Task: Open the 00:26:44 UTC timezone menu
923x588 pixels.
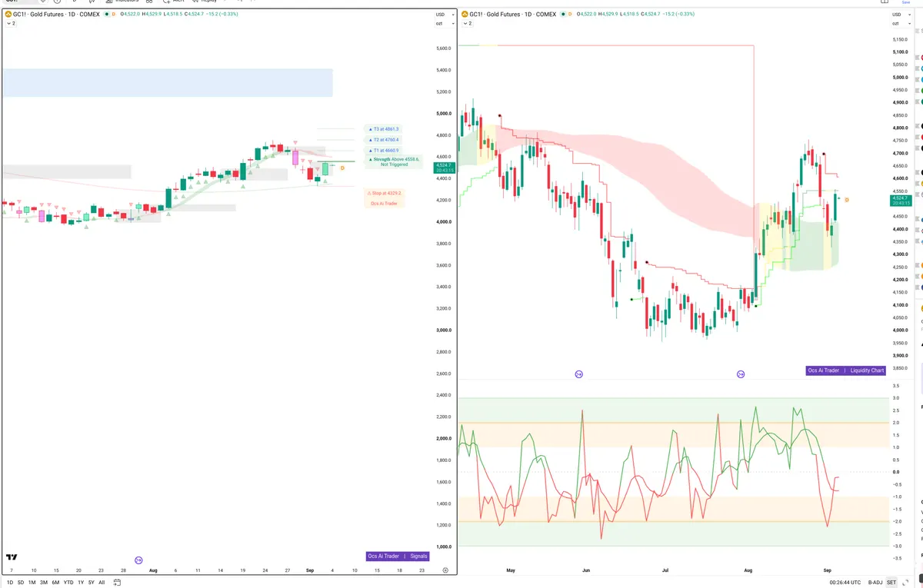Action: click(846, 583)
